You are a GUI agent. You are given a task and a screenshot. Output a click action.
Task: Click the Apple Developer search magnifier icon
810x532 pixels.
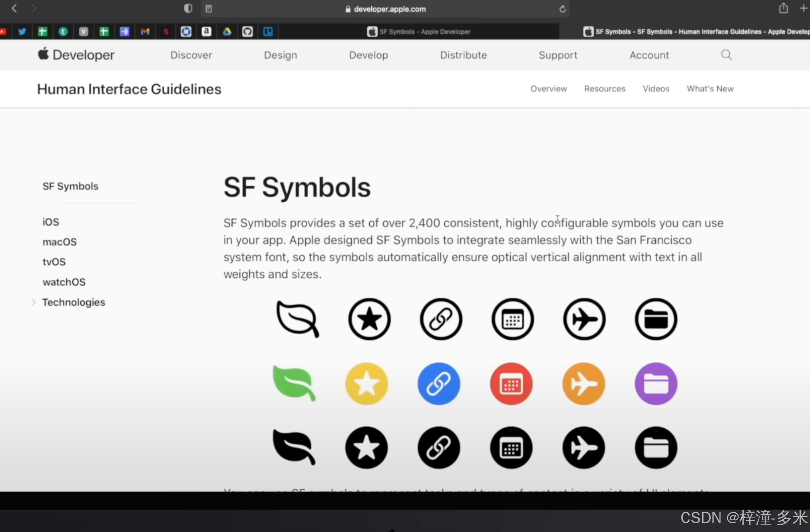726,55
